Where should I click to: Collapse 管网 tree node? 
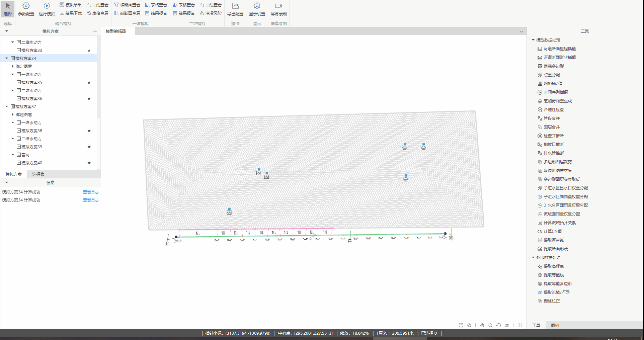pyautogui.click(x=13, y=155)
